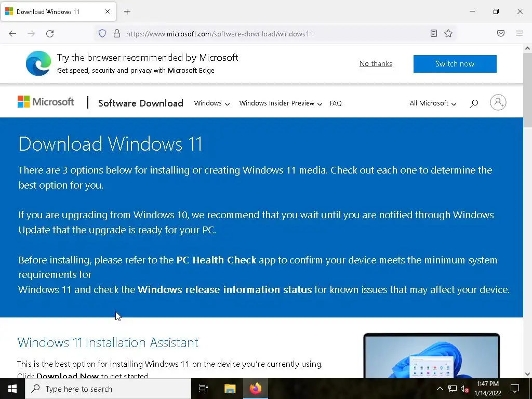Save page to Pocket icon
Screen dimensions: 532x399
(x=500, y=33)
